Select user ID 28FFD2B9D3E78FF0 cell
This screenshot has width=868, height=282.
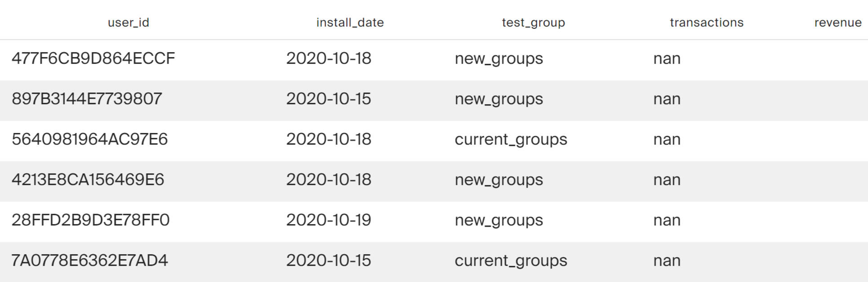(90, 220)
